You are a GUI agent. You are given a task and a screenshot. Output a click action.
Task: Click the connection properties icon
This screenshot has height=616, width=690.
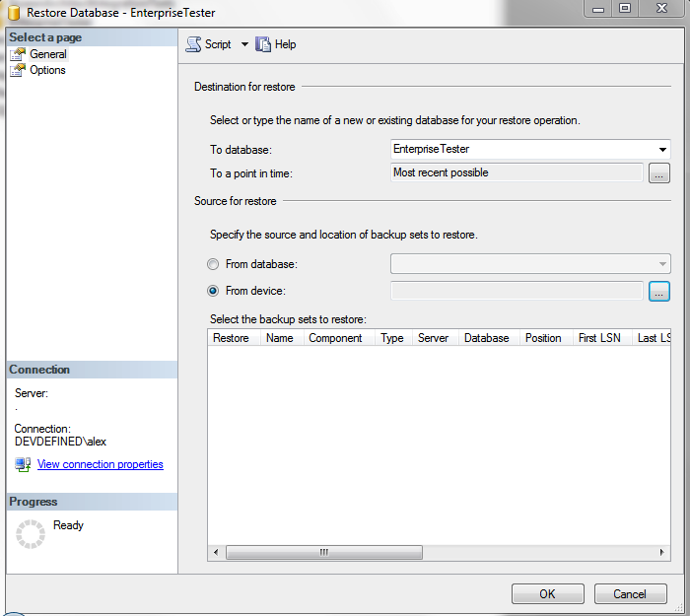pyautogui.click(x=23, y=464)
